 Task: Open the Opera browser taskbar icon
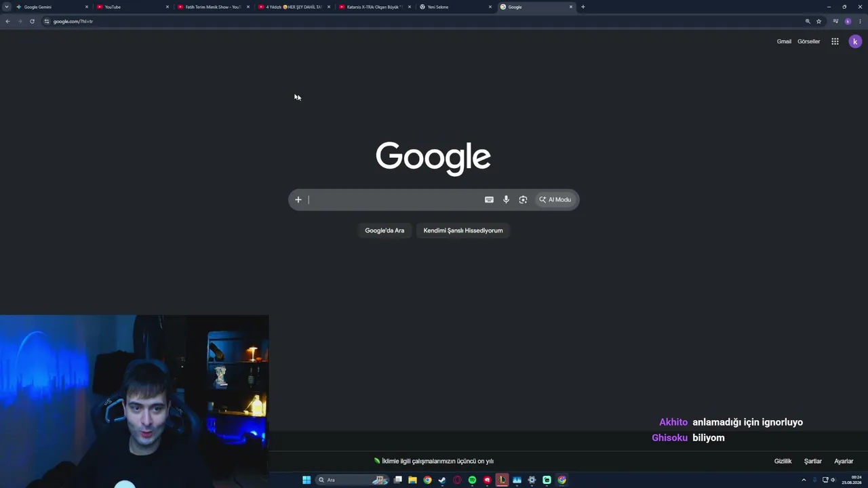click(x=457, y=480)
